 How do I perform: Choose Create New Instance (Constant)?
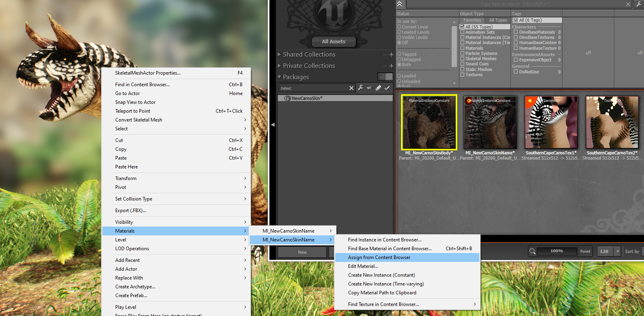408,275
